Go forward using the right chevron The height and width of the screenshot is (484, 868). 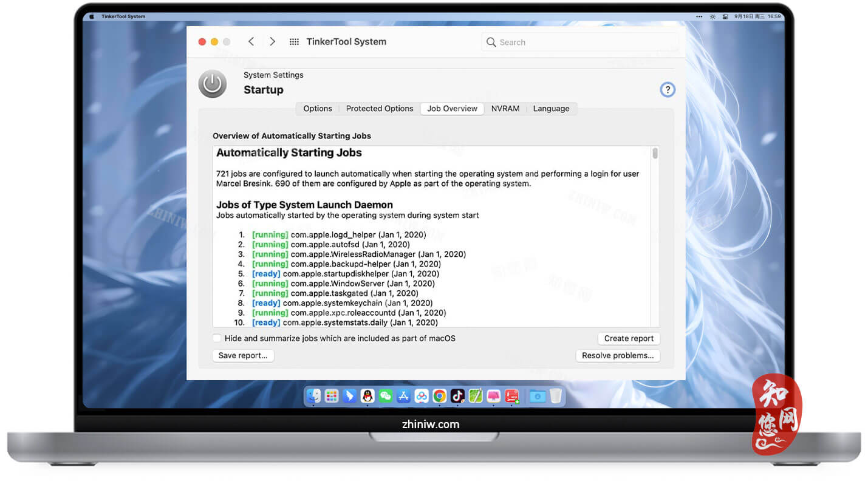(x=272, y=41)
